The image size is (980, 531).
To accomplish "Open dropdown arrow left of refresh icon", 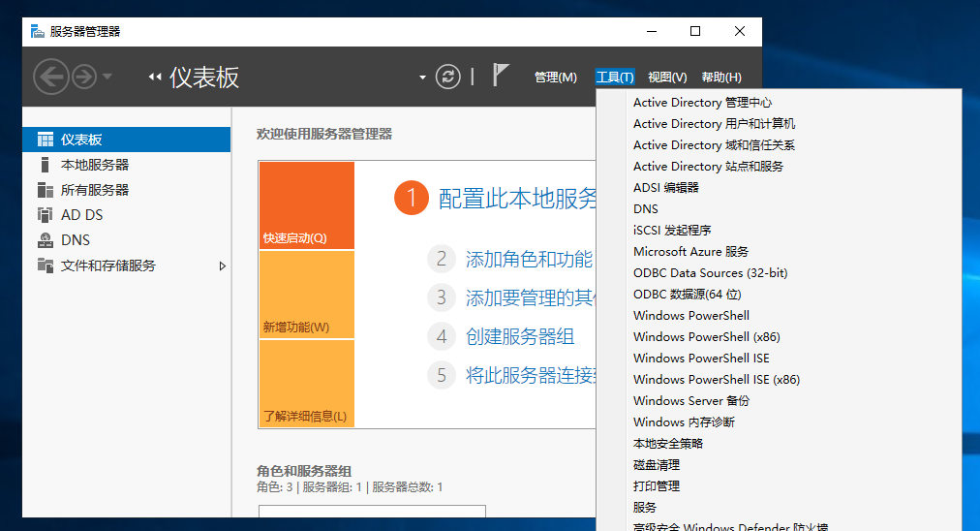I will [x=422, y=78].
